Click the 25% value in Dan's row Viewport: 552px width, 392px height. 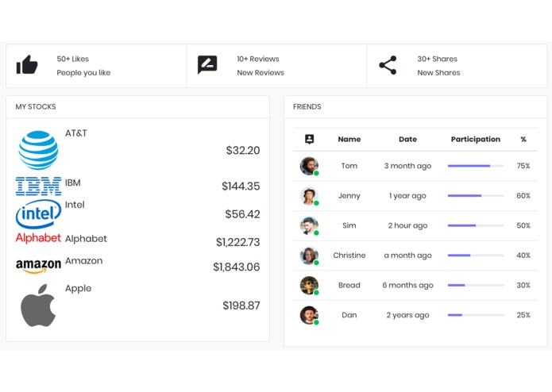(523, 315)
